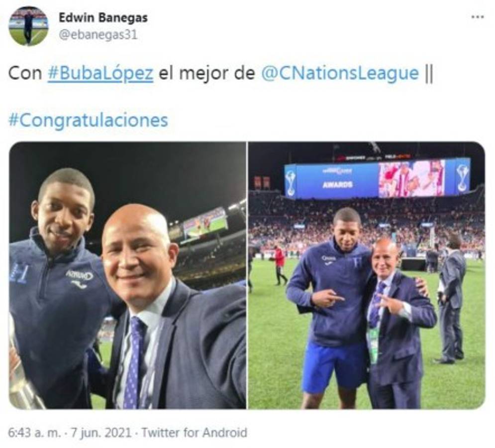Open the left selfie photo
The image size is (495, 448).
pyautogui.click(x=127, y=275)
